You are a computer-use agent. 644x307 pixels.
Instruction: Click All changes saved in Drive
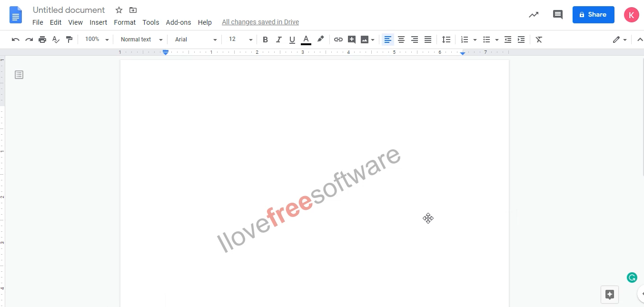tap(260, 22)
